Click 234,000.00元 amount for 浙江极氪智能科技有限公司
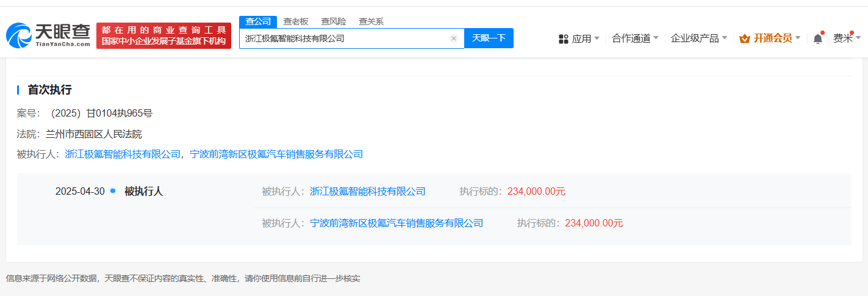This screenshot has width=868, height=296. tap(537, 192)
